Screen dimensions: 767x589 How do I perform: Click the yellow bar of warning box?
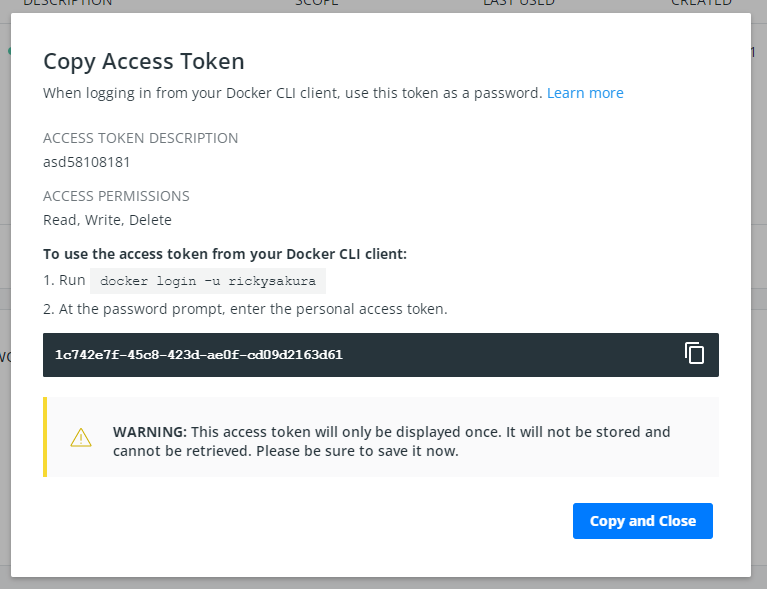[x=45, y=437]
